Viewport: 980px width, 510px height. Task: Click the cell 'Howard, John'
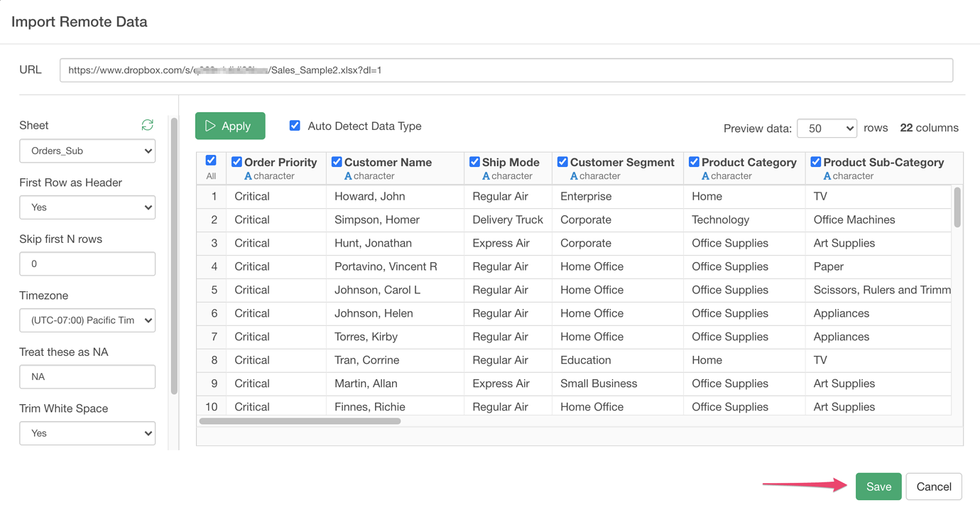[x=395, y=196]
